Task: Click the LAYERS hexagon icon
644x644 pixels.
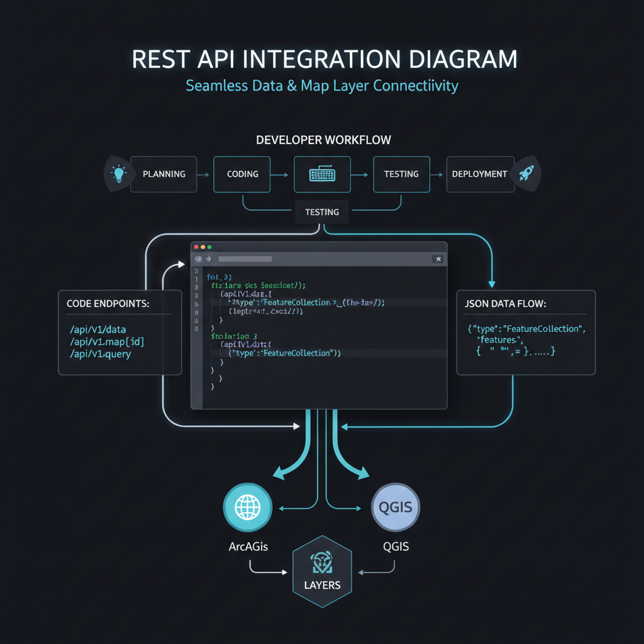Action: [x=322, y=571]
